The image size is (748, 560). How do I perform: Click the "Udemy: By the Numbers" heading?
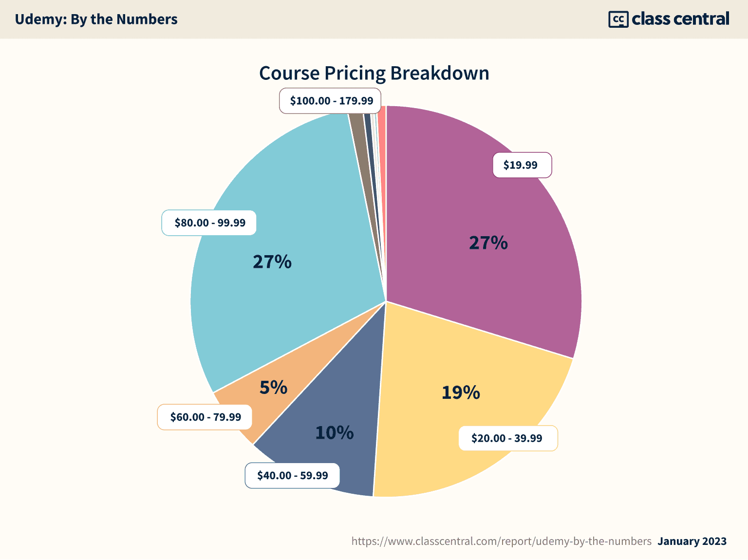click(x=96, y=19)
